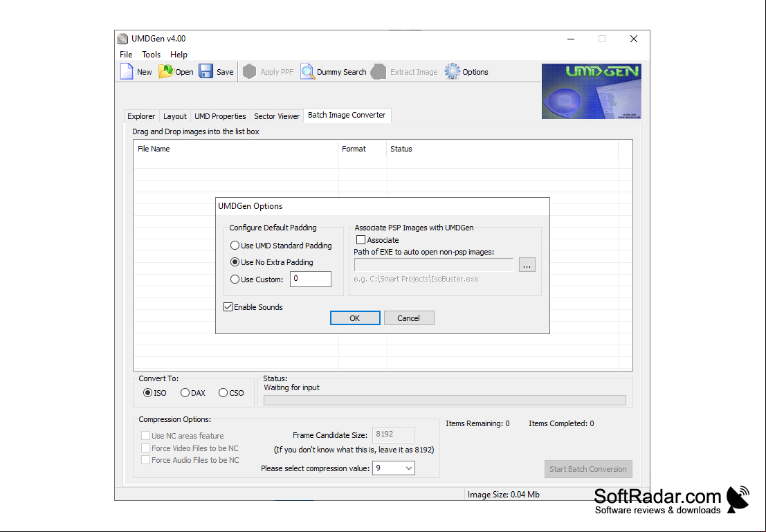Click the Status column header

502,149
